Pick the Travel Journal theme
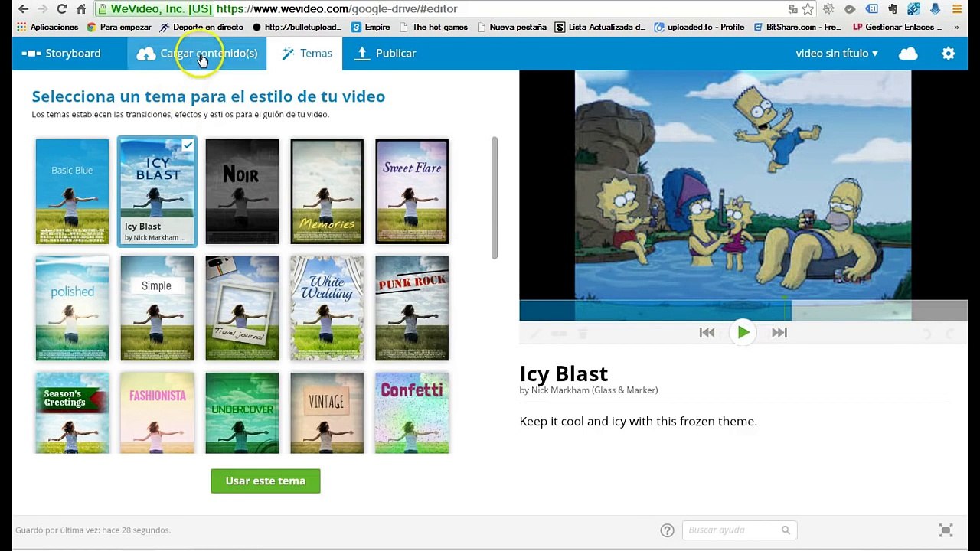The height and width of the screenshot is (551, 980). pyautogui.click(x=242, y=308)
